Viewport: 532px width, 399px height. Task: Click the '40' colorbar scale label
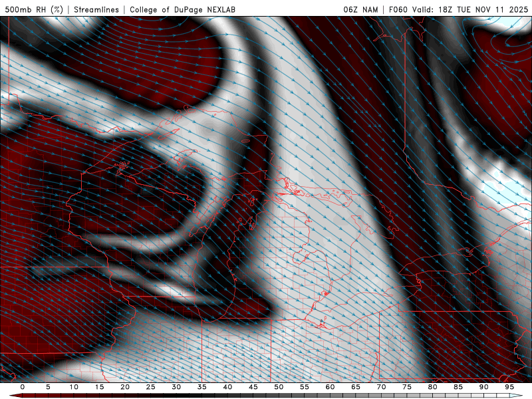point(227,387)
